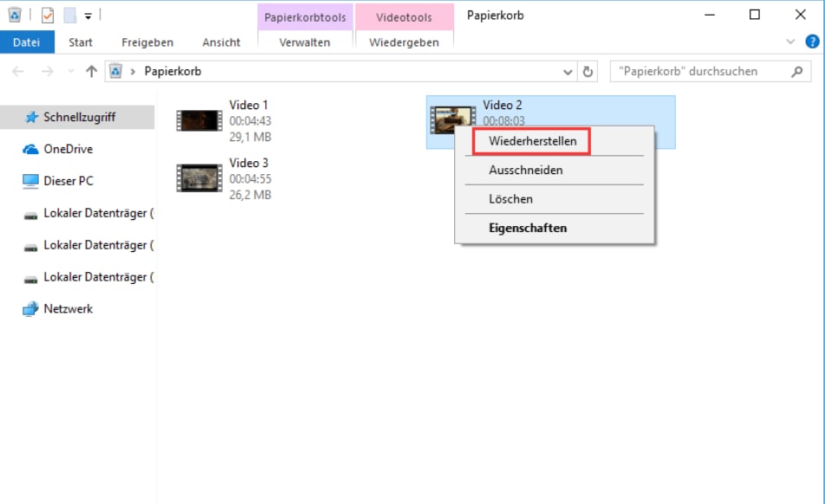This screenshot has height=504, width=825.
Task: Click the forward navigation arrow
Action: [x=48, y=71]
